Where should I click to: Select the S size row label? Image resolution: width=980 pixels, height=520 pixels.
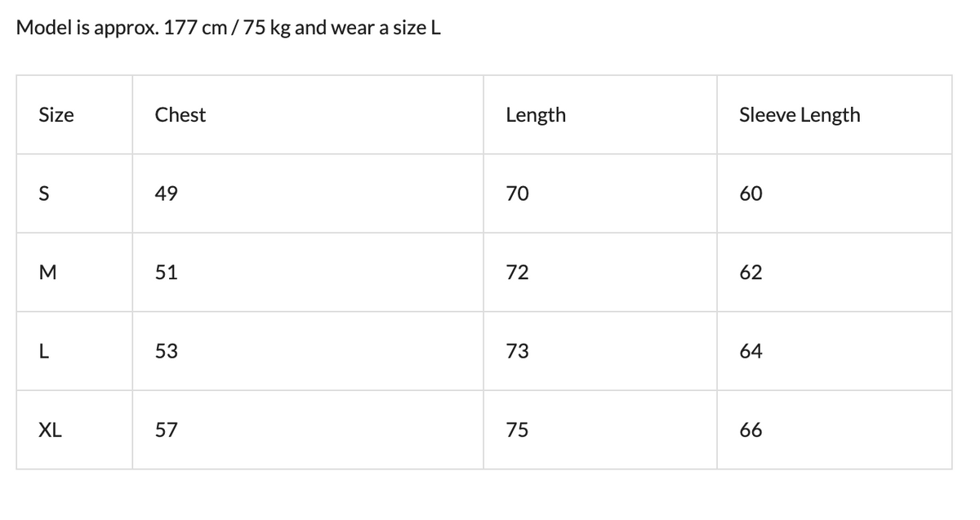click(44, 194)
